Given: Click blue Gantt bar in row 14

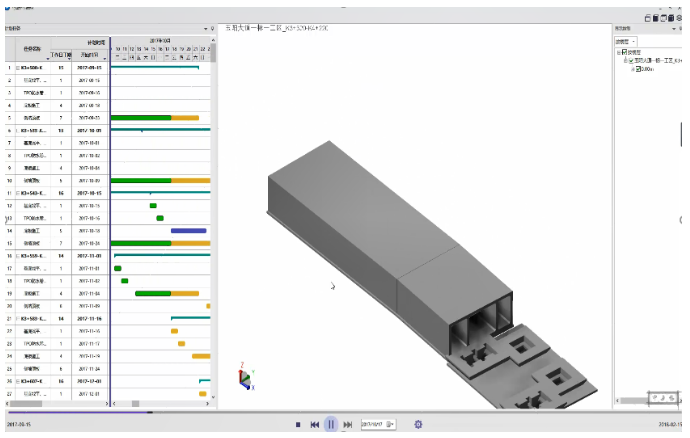Looking at the screenshot, I should pos(188,231).
